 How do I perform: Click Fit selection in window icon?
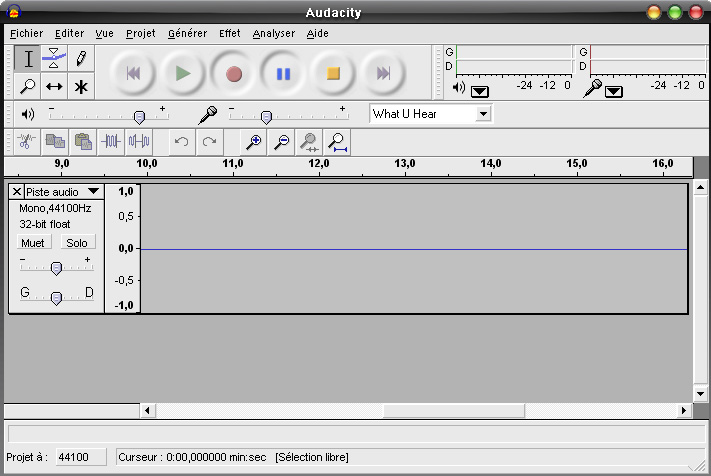(x=309, y=142)
